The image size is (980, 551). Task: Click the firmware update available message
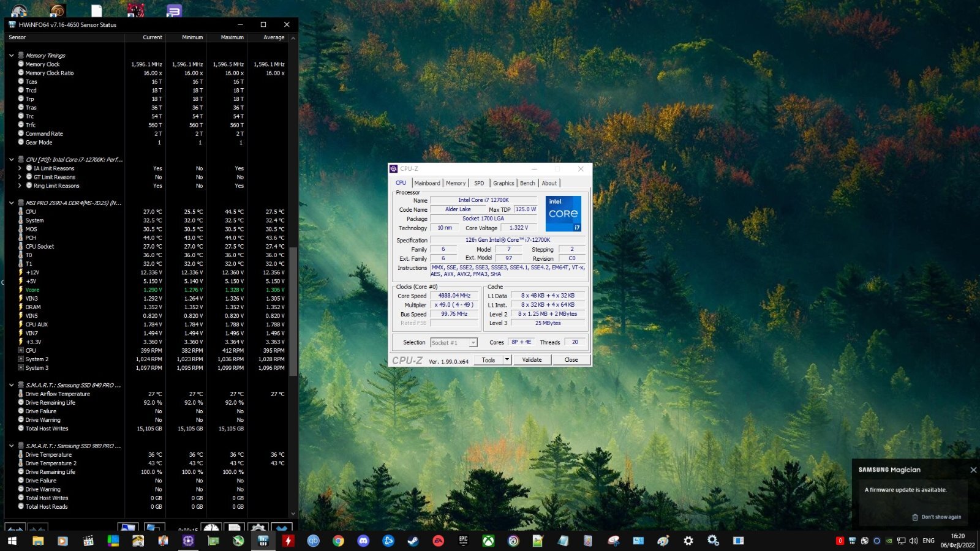pyautogui.click(x=905, y=490)
